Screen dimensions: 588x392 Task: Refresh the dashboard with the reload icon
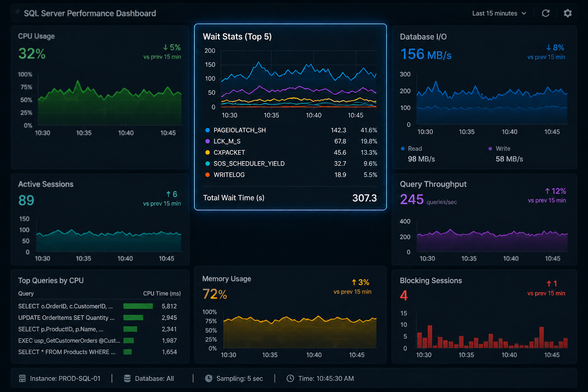coord(546,13)
